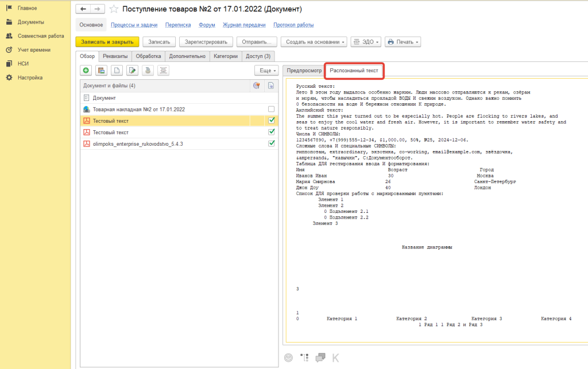Viewport: 588px width, 369px height.
Task: Open the Печать dropdown
Action: (x=403, y=42)
